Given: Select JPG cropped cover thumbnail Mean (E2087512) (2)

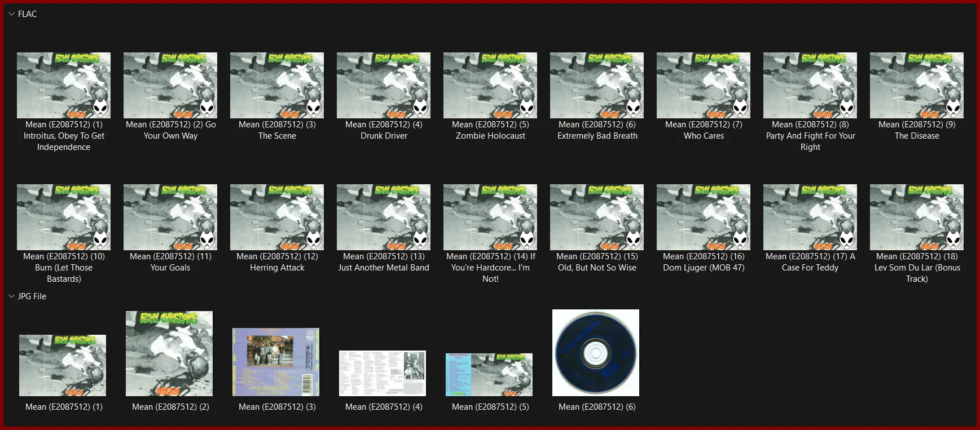Looking at the screenshot, I should coord(169,353).
